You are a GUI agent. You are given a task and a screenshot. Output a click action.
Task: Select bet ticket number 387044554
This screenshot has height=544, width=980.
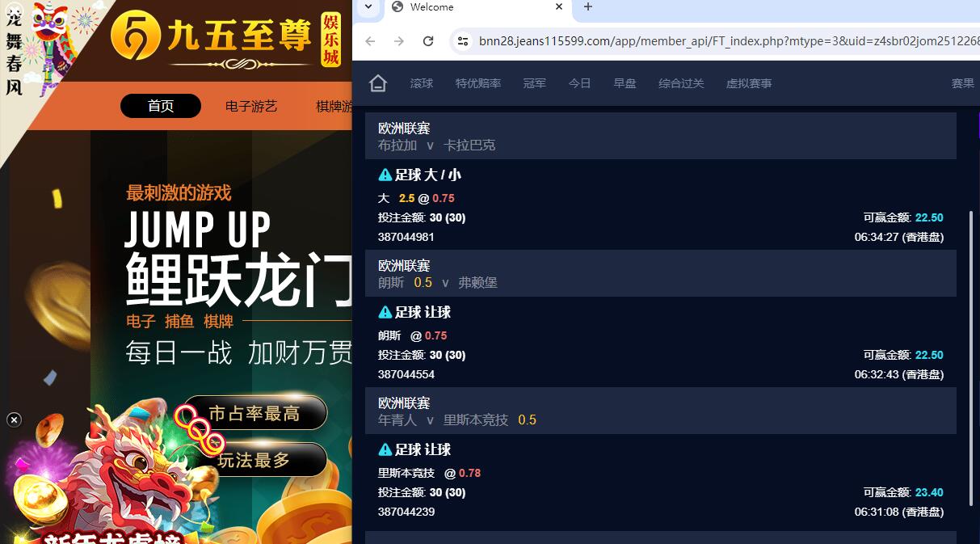coord(406,374)
